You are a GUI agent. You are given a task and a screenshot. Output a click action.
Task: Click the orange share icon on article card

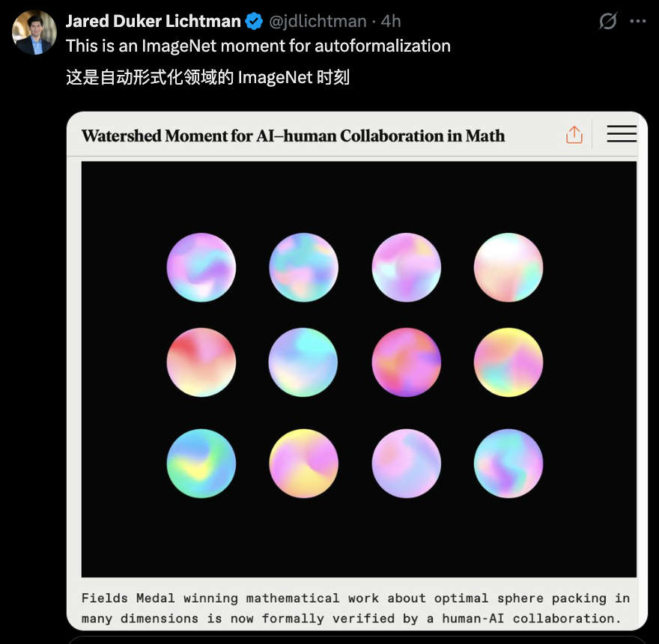pyautogui.click(x=574, y=135)
